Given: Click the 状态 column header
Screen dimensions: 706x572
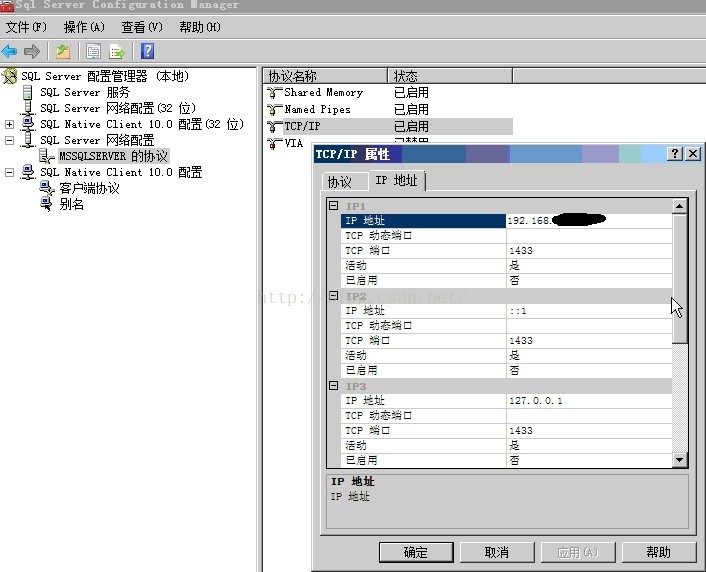Looking at the screenshot, I should [450, 76].
